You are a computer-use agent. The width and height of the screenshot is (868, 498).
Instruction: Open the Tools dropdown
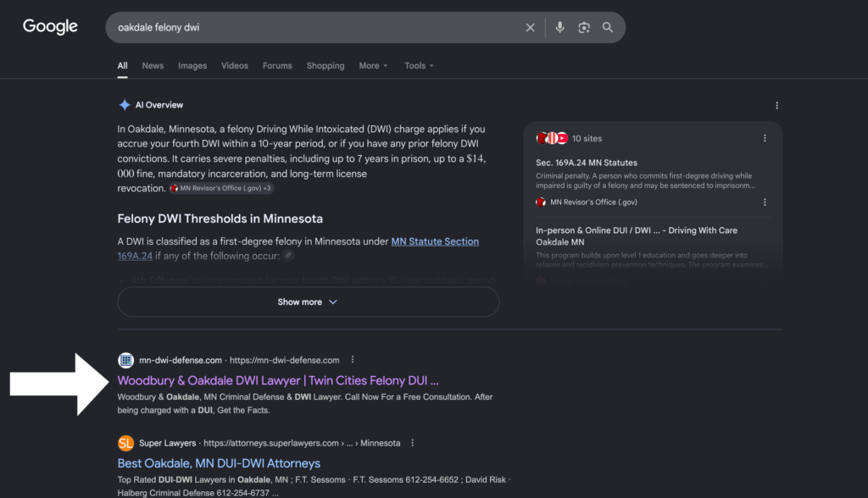click(x=419, y=65)
